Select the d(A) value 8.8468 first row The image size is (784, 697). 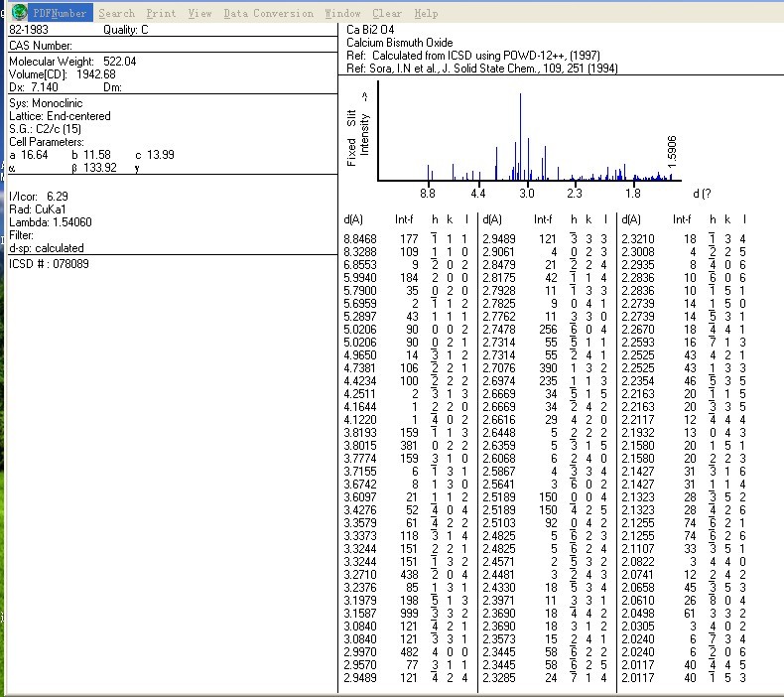coord(359,239)
